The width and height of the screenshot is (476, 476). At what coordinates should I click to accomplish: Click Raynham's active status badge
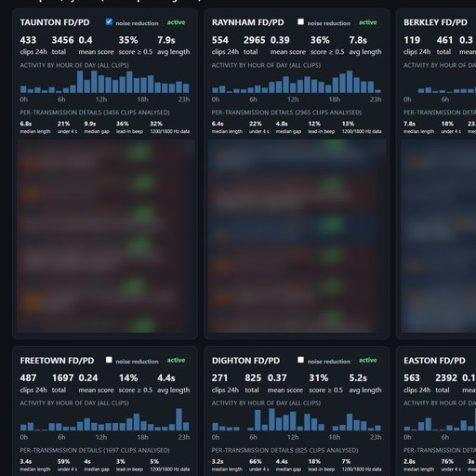click(x=368, y=22)
